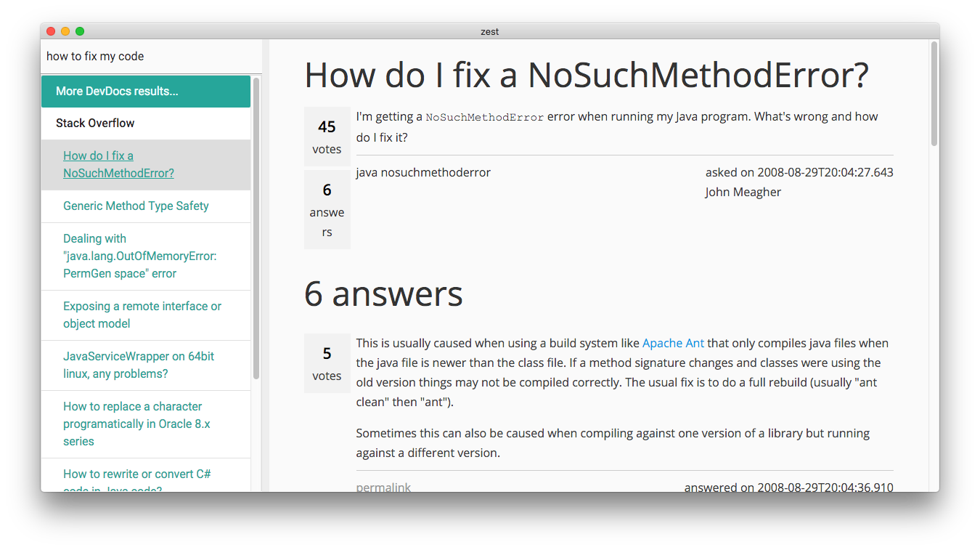Open 'Generic Method Type Safety' result

coord(146,206)
